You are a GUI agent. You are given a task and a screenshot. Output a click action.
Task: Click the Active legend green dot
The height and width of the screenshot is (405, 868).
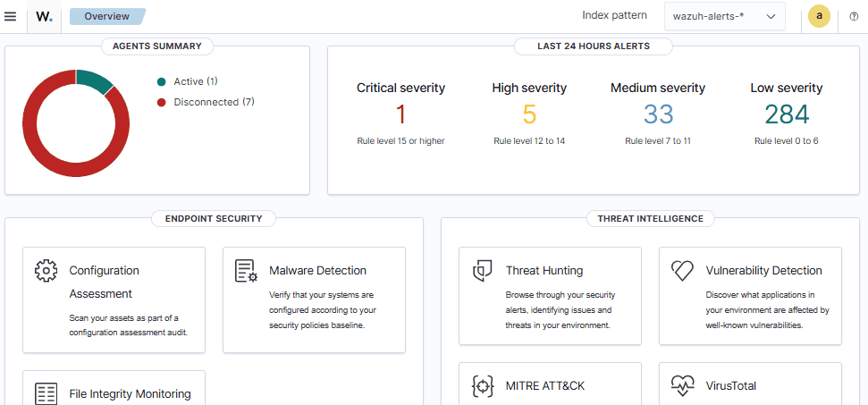[162, 81]
